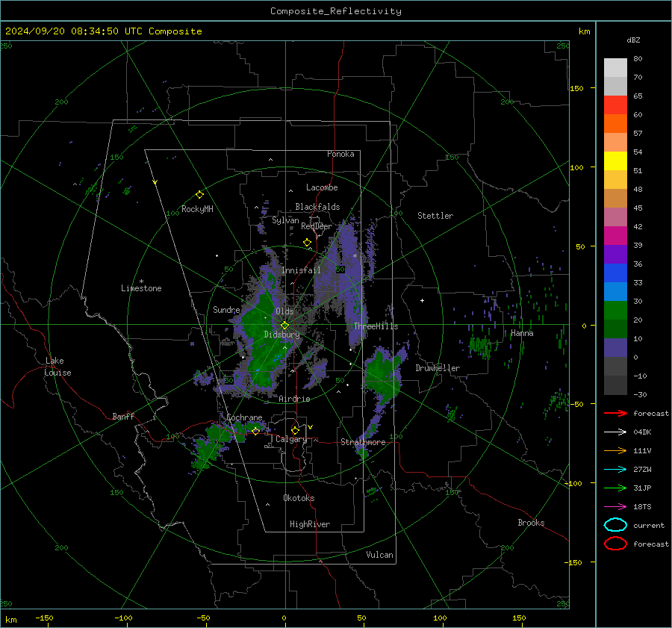Click the Sundre label
Image resolution: width=672 pixels, height=628 pixels.
(x=226, y=309)
